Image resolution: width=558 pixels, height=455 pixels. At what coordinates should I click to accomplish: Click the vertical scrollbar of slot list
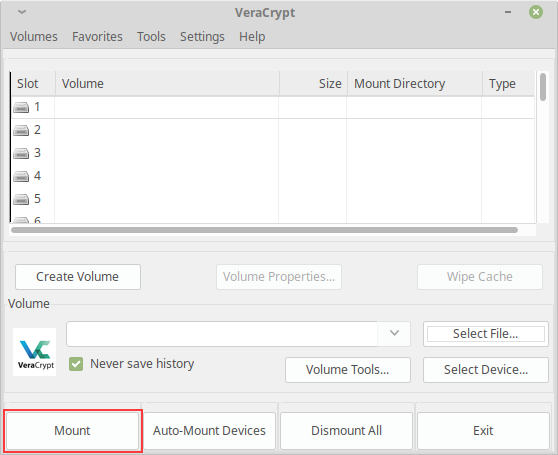tap(542, 87)
